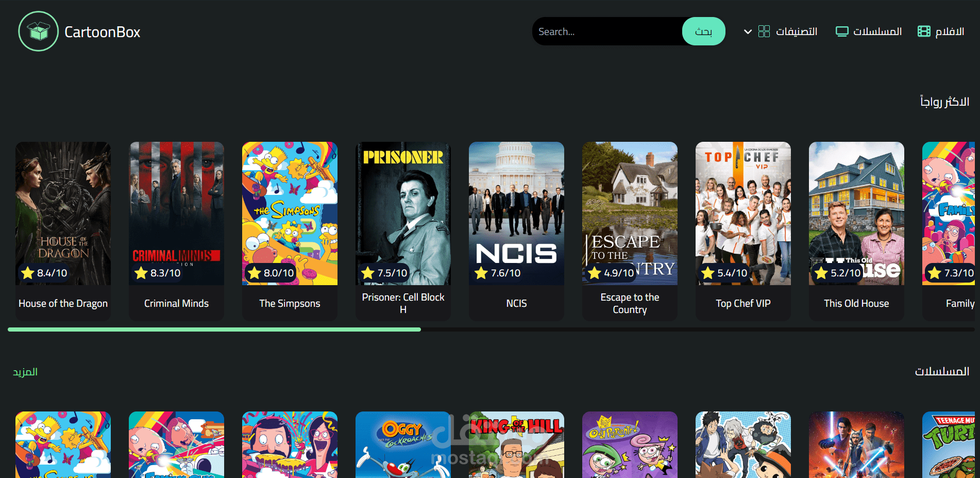This screenshot has height=478, width=980.
Task: Open the Criminal Minds poster
Action: pyautogui.click(x=176, y=213)
